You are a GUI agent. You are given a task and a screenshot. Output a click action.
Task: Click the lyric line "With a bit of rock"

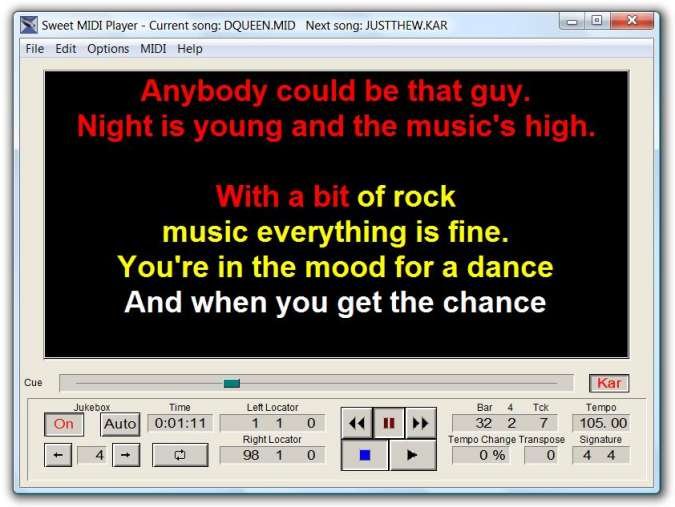(x=336, y=197)
